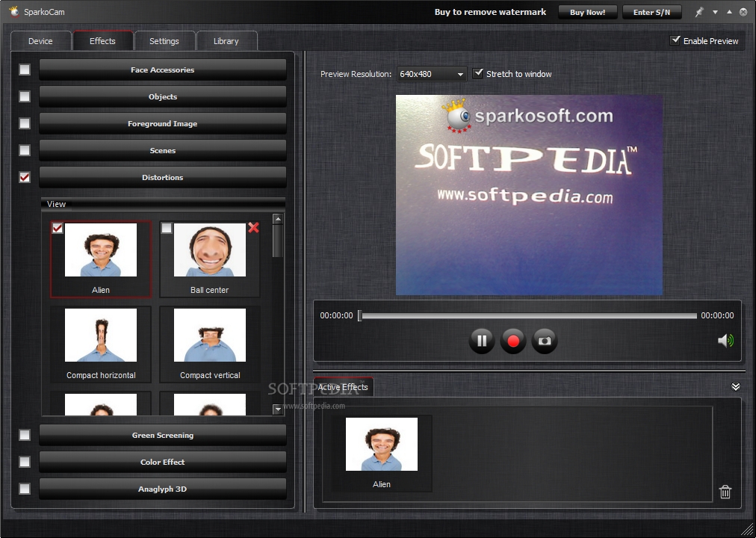This screenshot has width=756, height=538.
Task: Enable the Scenes checkbox
Action: [25, 150]
